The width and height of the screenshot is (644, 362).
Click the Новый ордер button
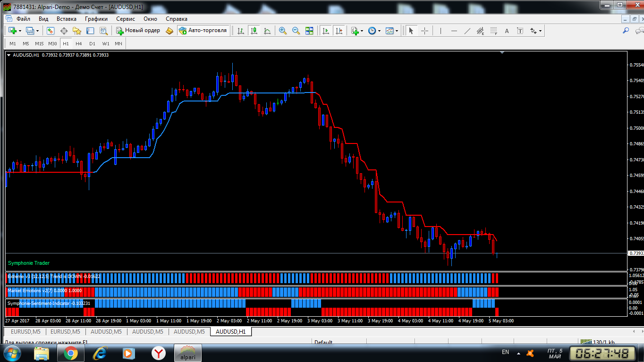138,30
